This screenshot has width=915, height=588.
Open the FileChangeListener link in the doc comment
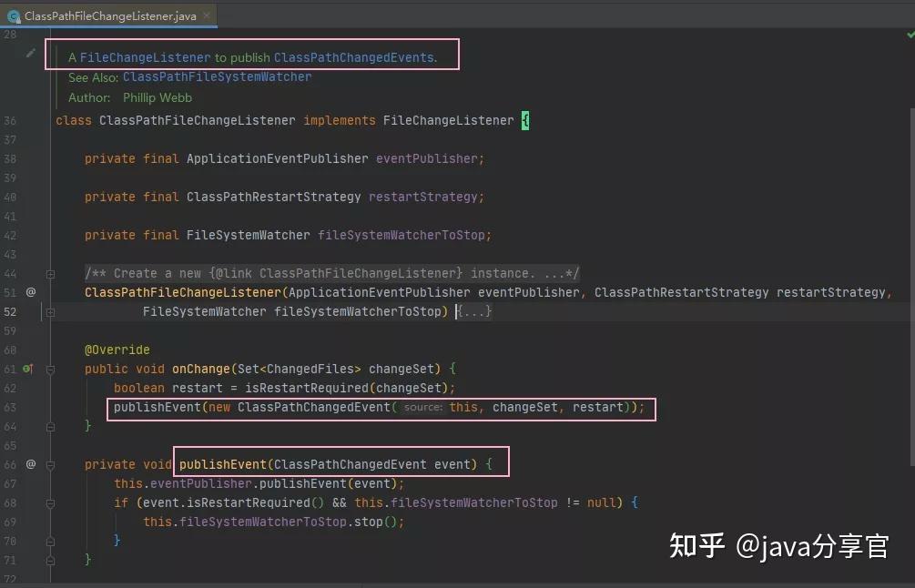tap(145, 57)
